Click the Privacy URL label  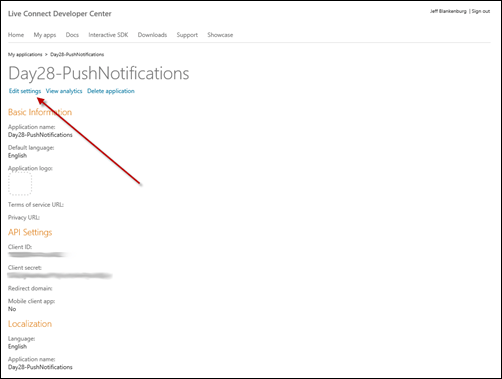click(x=24, y=218)
